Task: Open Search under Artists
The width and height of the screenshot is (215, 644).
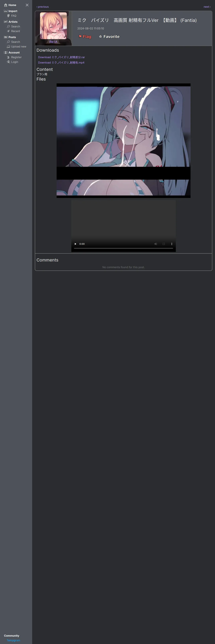Action: coord(16,27)
